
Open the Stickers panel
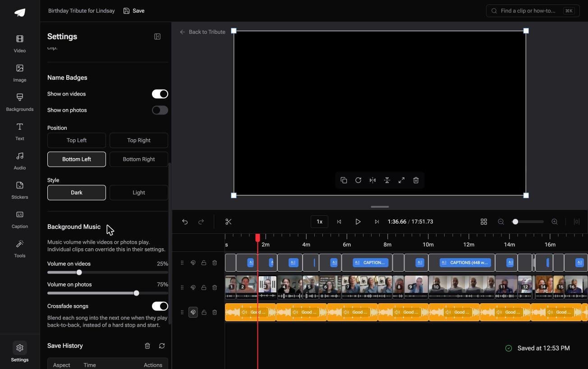click(20, 191)
